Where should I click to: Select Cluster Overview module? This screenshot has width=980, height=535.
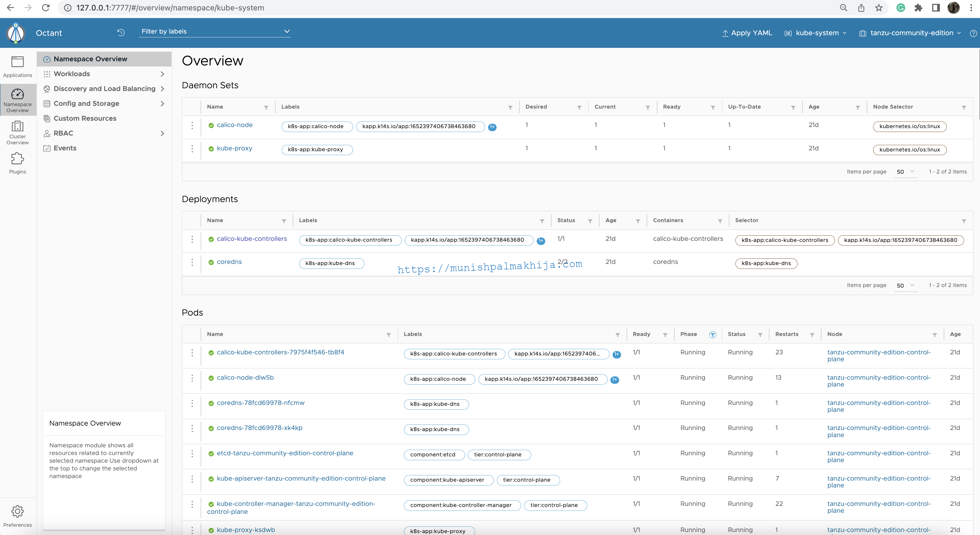(18, 133)
